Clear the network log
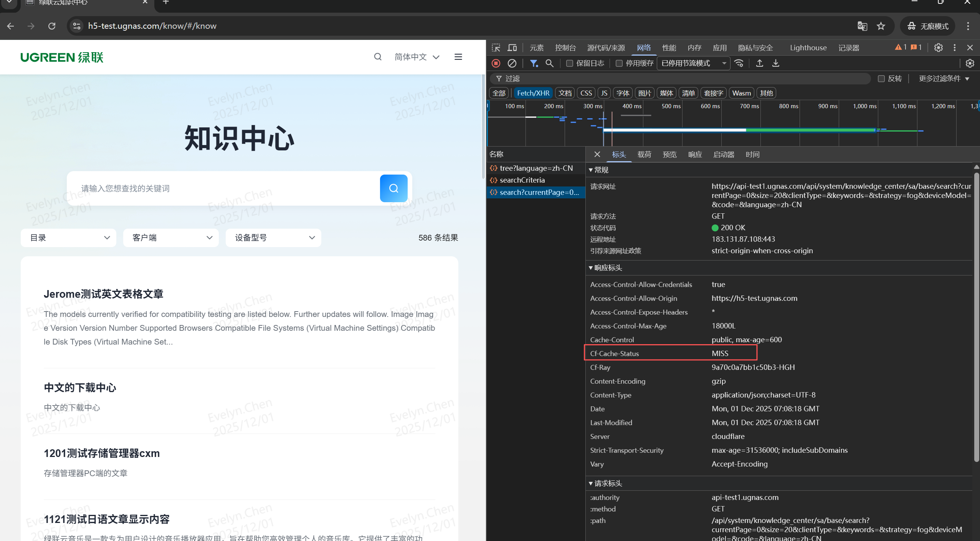The width and height of the screenshot is (980, 541). click(512, 63)
